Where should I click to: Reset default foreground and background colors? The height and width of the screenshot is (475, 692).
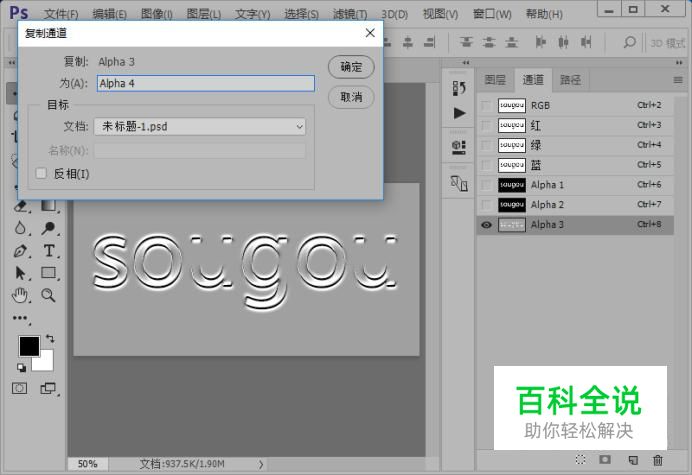21,367
